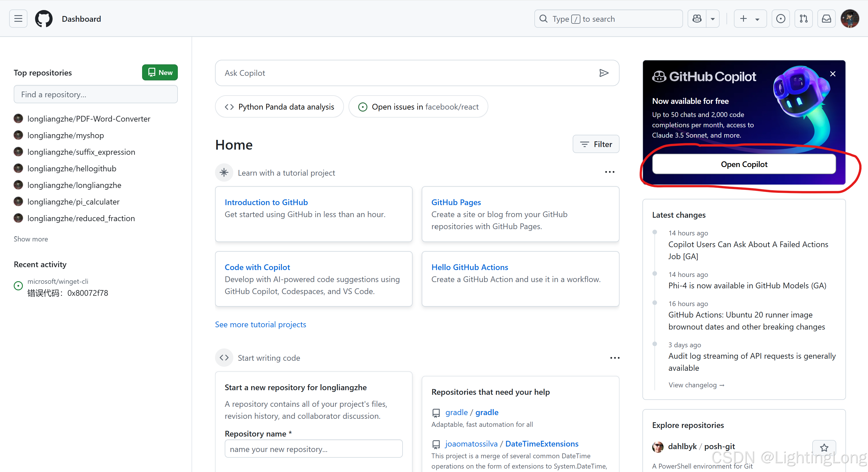Open the Notifications inbox icon
The height and width of the screenshot is (472, 868).
click(826, 19)
